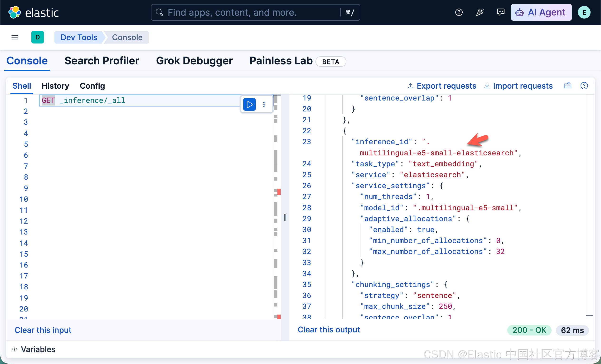Image resolution: width=601 pixels, height=364 pixels.
Task: Open user avatar E menu
Action: (584, 12)
